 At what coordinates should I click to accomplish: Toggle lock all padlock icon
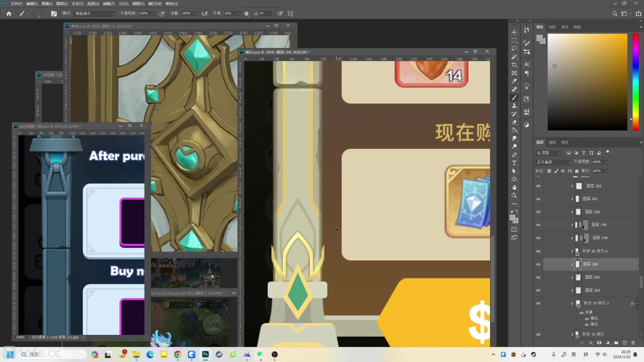pyautogui.click(x=577, y=171)
